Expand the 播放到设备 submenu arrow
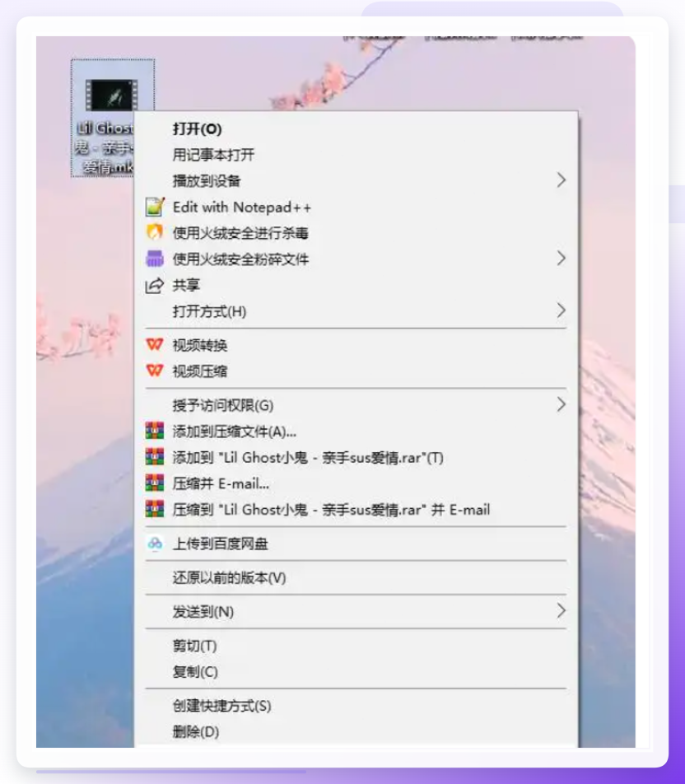The width and height of the screenshot is (685, 784). [561, 180]
